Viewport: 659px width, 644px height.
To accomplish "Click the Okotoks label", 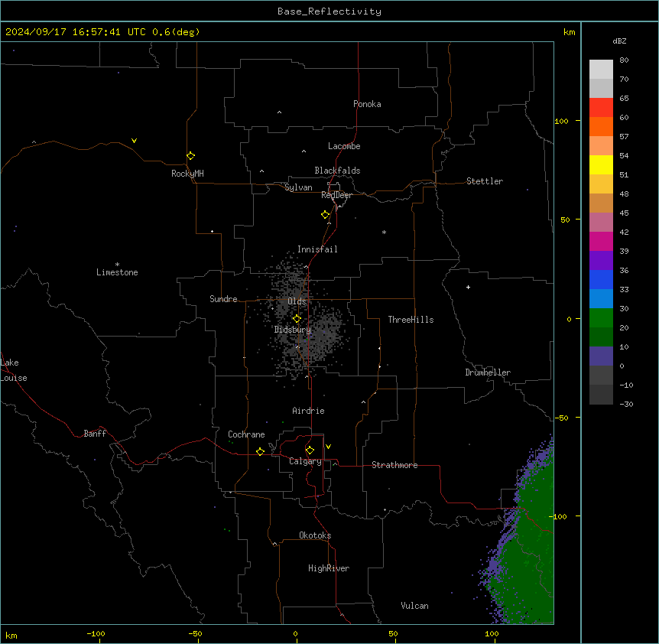I will coord(315,535).
